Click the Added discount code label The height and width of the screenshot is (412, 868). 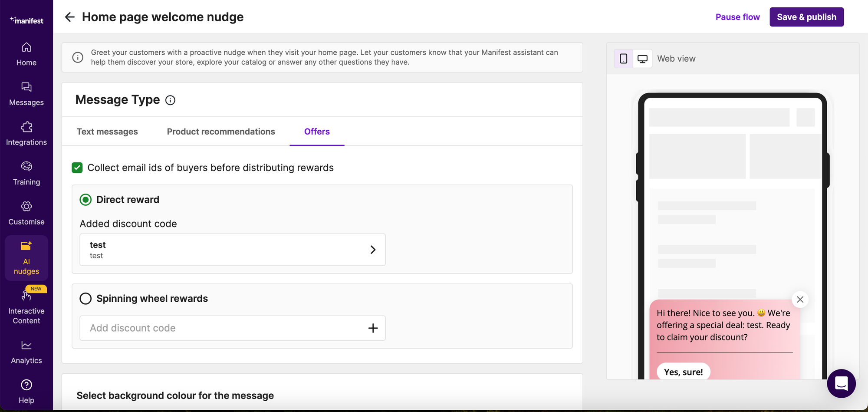pos(128,224)
